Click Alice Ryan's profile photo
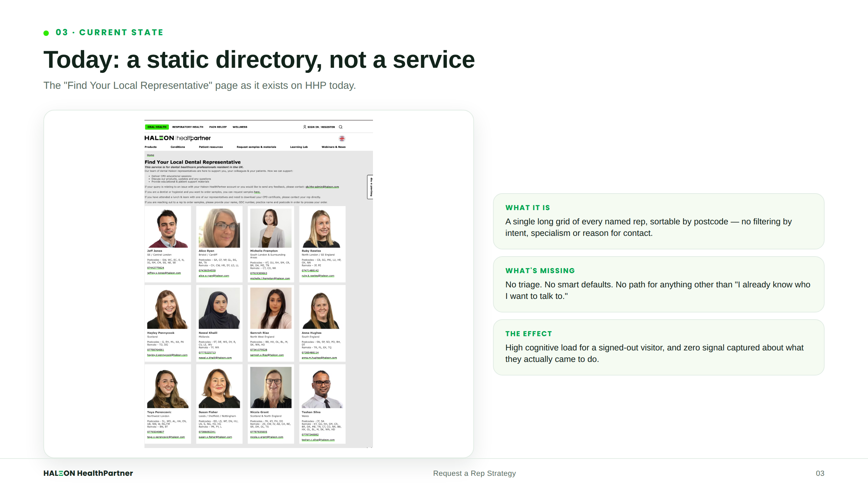The height and width of the screenshot is (488, 868). tap(219, 228)
